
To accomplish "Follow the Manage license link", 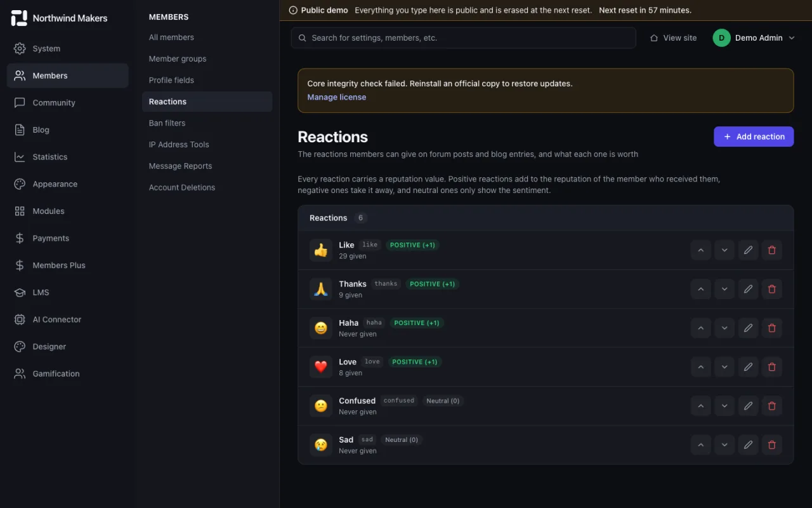I will [x=337, y=97].
